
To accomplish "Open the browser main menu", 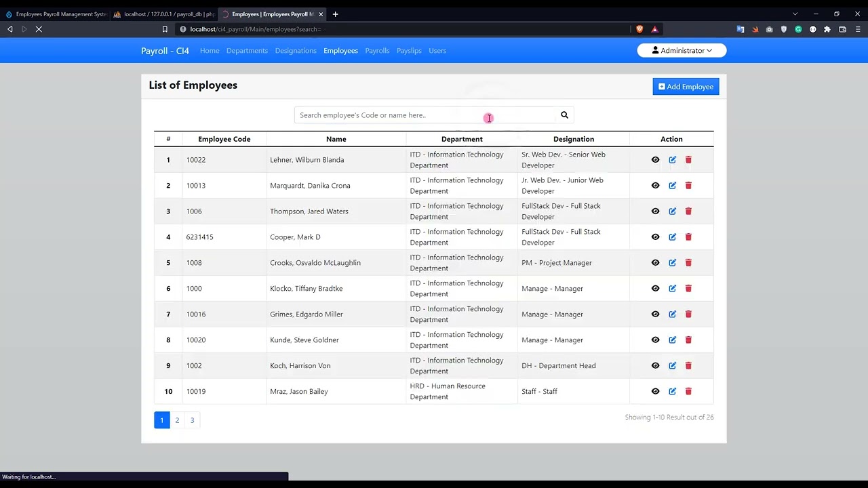I will coord(859,29).
